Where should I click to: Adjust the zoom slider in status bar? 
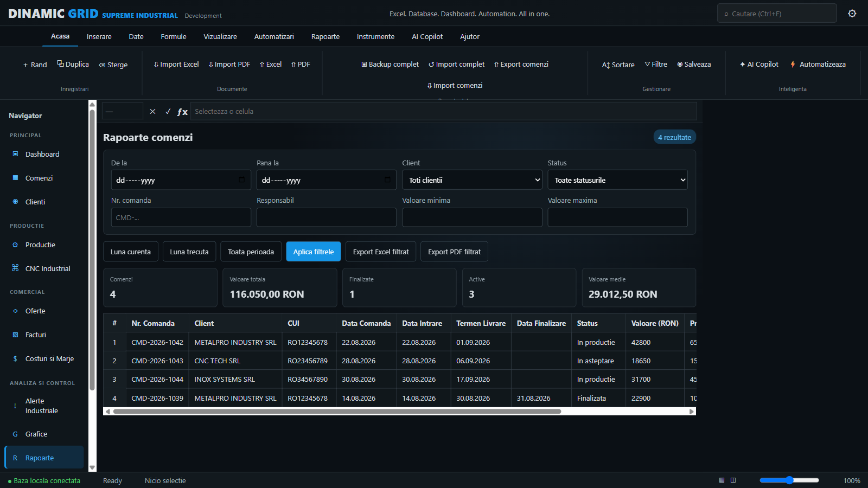click(789, 480)
